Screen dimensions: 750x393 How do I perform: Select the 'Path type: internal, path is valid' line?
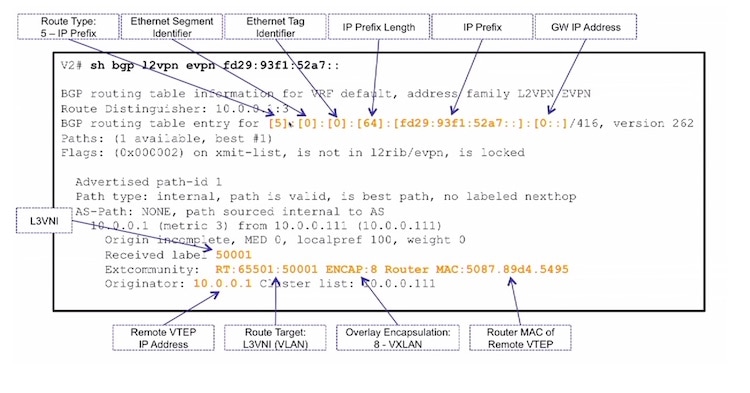click(326, 196)
